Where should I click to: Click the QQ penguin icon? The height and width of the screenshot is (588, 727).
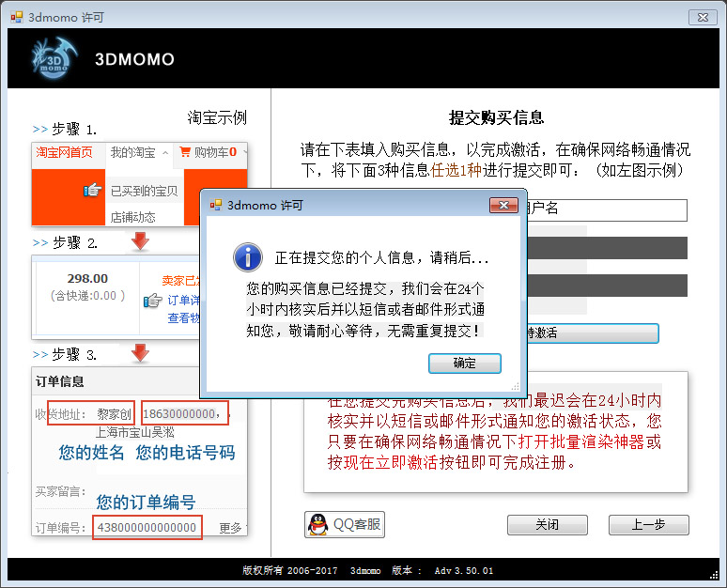pos(318,524)
